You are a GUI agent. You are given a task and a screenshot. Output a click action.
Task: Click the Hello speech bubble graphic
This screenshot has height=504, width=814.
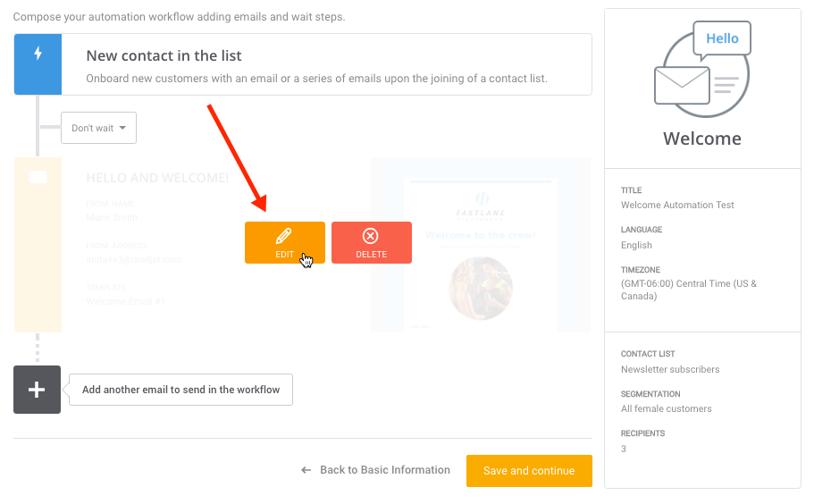tap(722, 40)
